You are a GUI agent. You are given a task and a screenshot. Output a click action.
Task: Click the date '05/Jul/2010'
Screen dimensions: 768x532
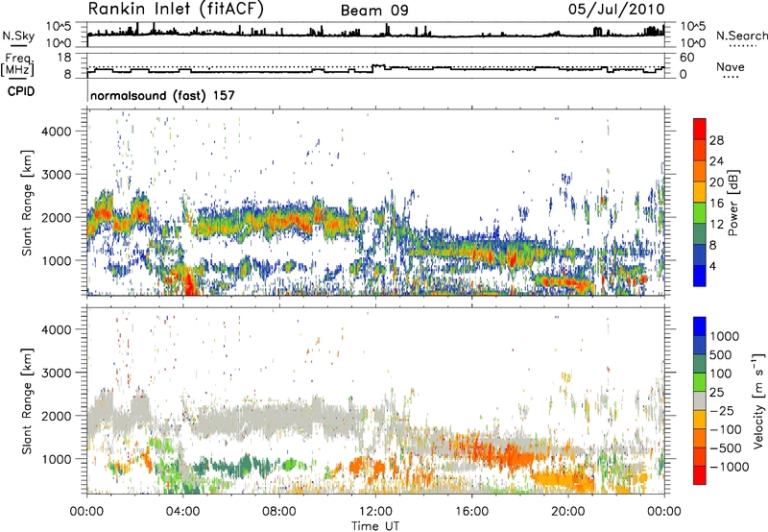click(x=616, y=10)
